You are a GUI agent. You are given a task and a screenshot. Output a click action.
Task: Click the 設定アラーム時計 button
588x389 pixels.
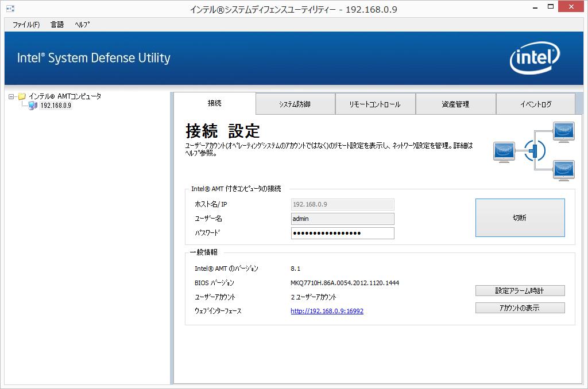(520, 291)
